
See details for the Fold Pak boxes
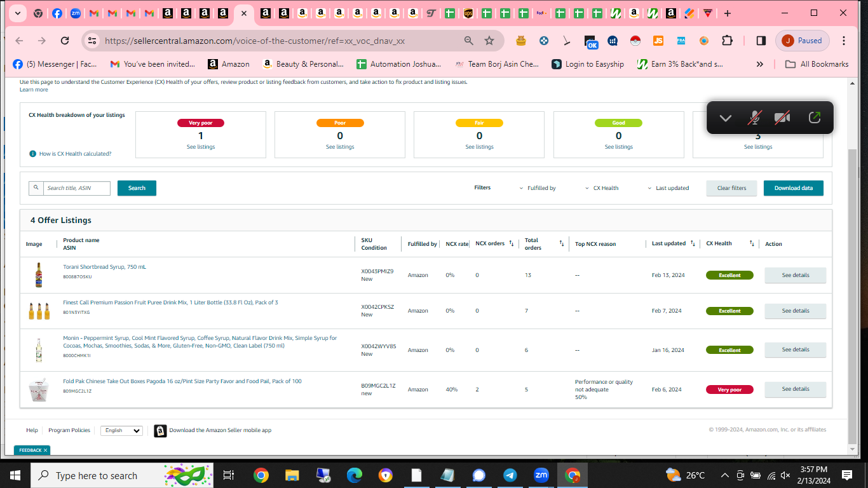(x=796, y=389)
